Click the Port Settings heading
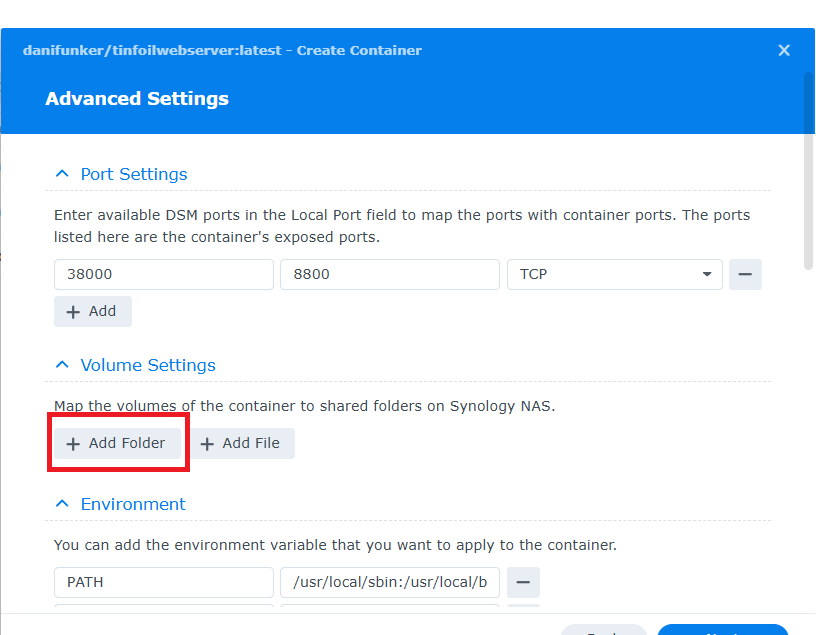This screenshot has width=816, height=635. pyautogui.click(x=134, y=174)
